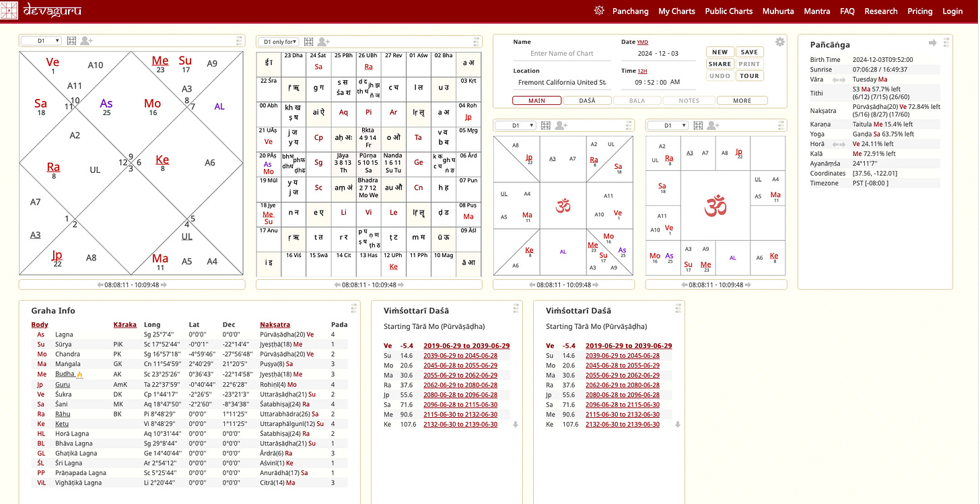Click grid icon above large North Indian chart
The height and width of the screenshot is (504, 980).
(x=72, y=41)
